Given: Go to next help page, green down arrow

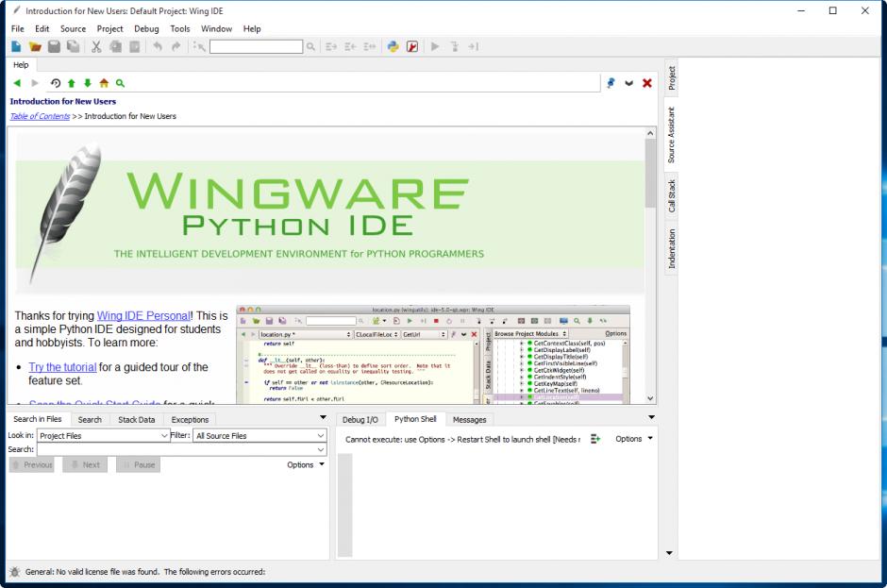Looking at the screenshot, I should (87, 83).
